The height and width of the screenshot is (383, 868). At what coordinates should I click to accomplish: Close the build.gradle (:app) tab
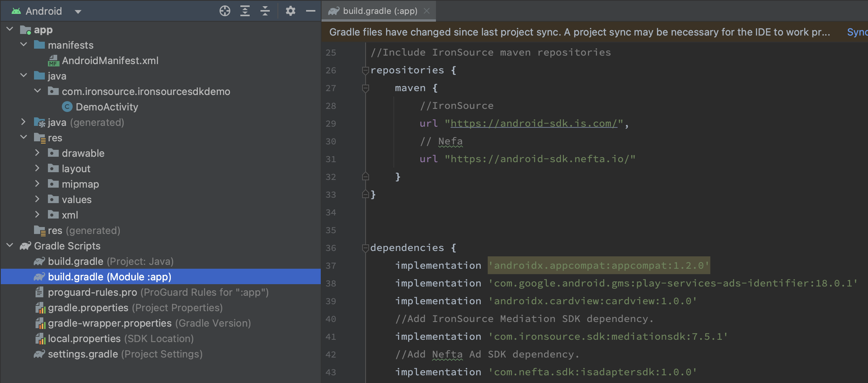[427, 11]
